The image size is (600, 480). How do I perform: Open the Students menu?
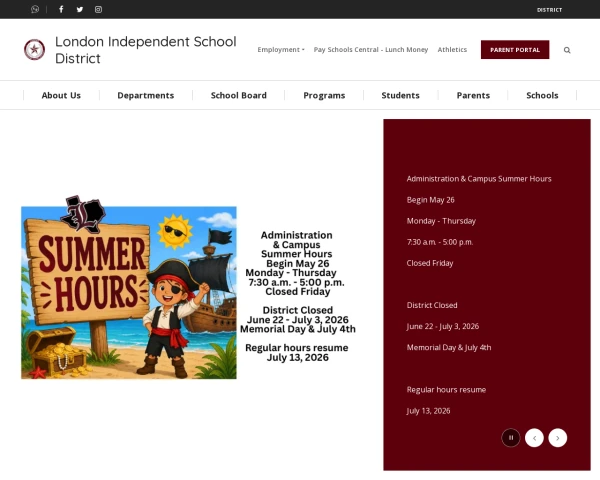[x=401, y=95]
